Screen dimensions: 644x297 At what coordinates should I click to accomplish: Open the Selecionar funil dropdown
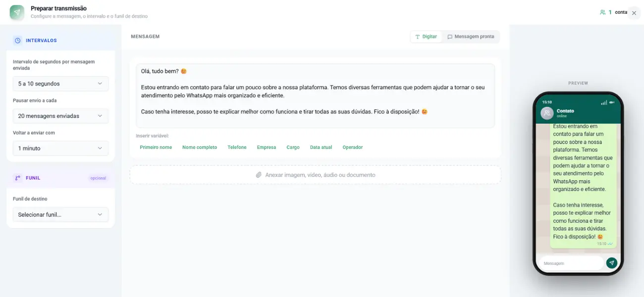click(60, 214)
